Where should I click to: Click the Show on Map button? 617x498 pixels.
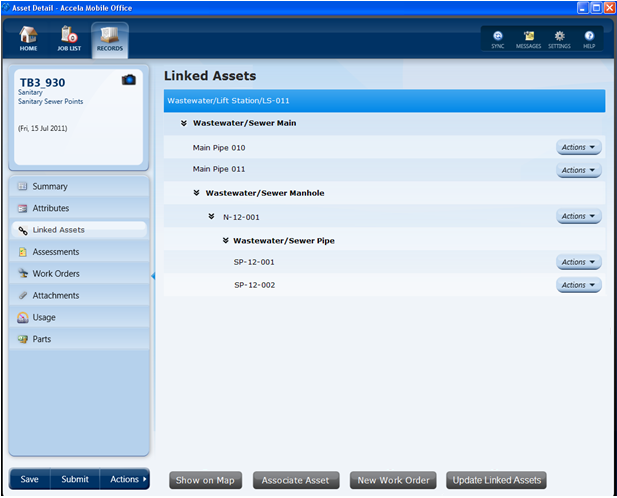[204, 480]
